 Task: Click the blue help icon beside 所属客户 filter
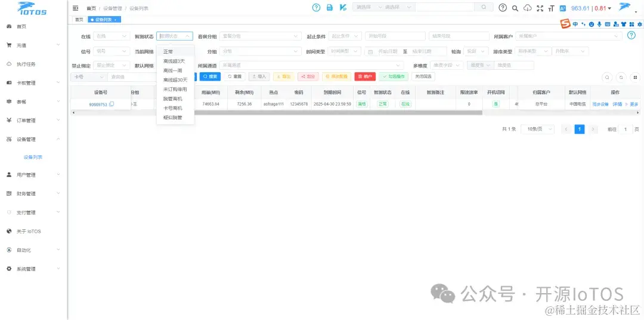coord(631,35)
